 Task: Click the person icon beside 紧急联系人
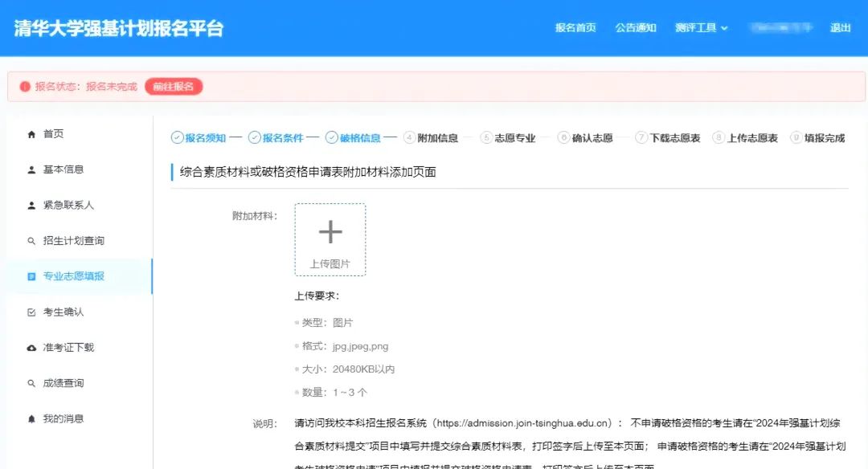[31, 206]
